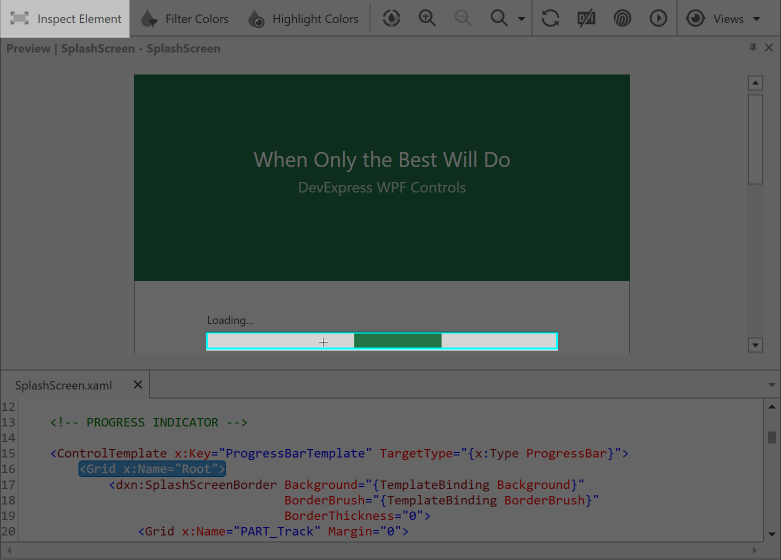Image resolution: width=781 pixels, height=560 pixels.
Task: Open the zoom level dropdown arrow
Action: click(x=521, y=19)
